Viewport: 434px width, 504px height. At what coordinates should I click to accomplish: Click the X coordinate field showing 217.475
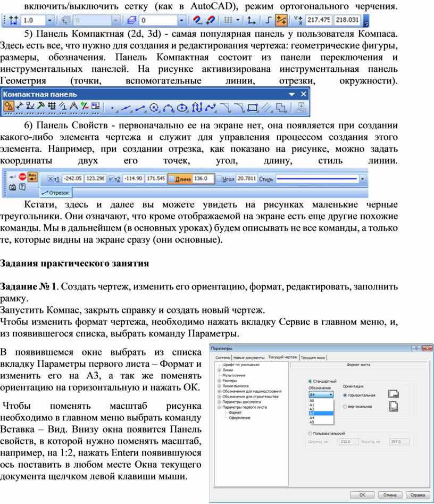(x=319, y=20)
